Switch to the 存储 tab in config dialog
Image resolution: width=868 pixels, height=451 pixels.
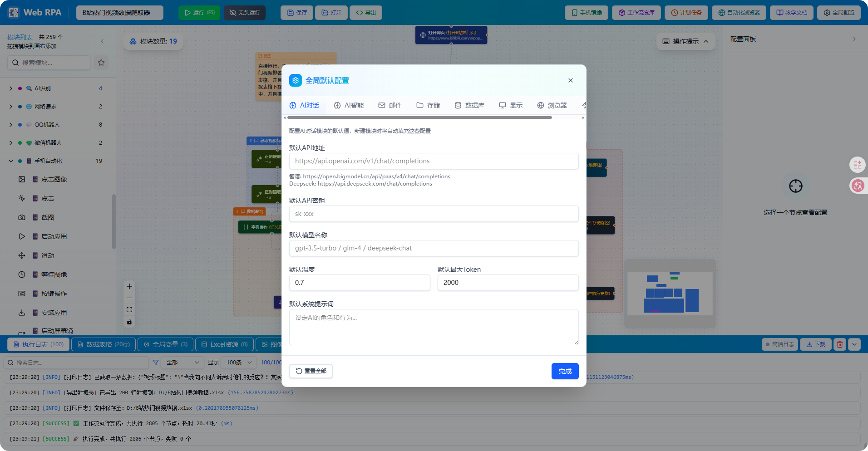[x=428, y=105]
